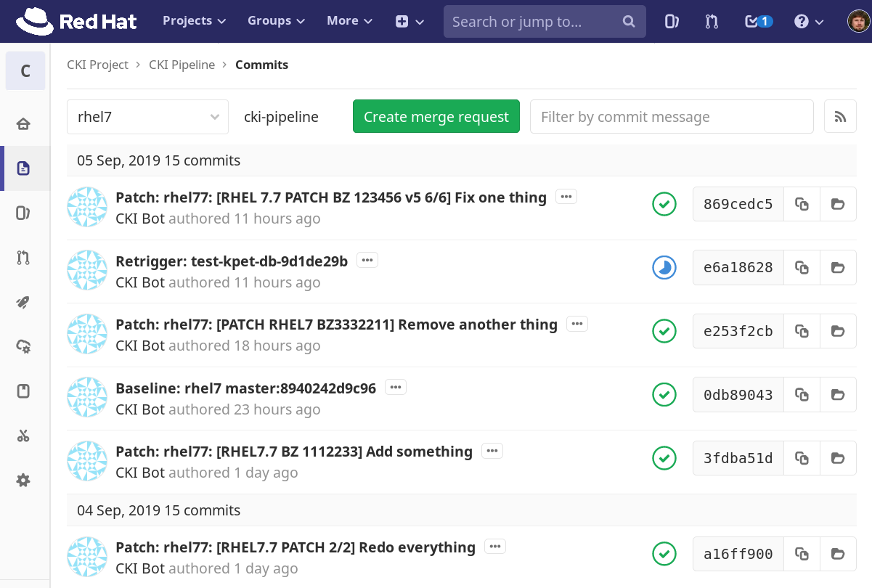The image size is (872, 588).
Task: Click the project avatar letter C
Action: point(25,70)
